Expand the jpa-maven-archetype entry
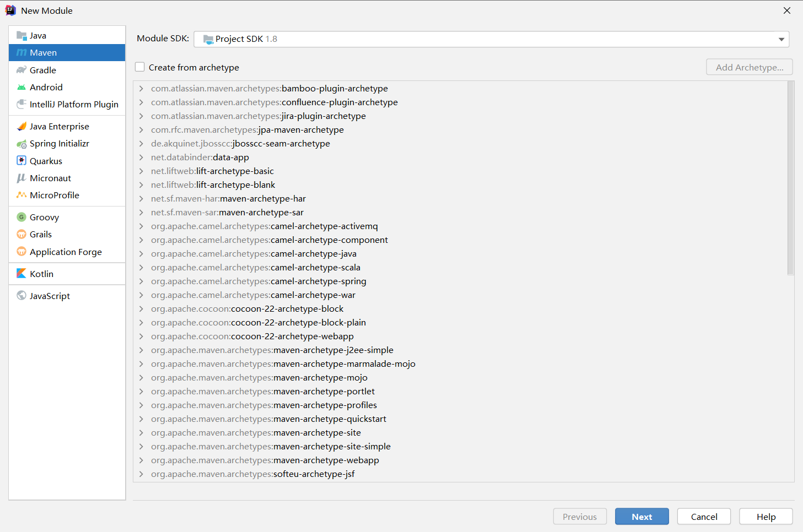The height and width of the screenshot is (532, 803). pyautogui.click(x=141, y=130)
